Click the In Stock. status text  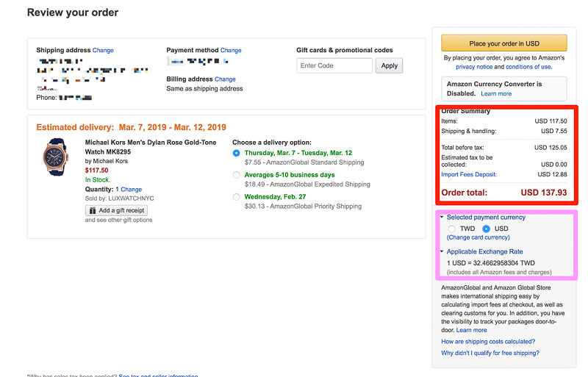click(x=98, y=180)
